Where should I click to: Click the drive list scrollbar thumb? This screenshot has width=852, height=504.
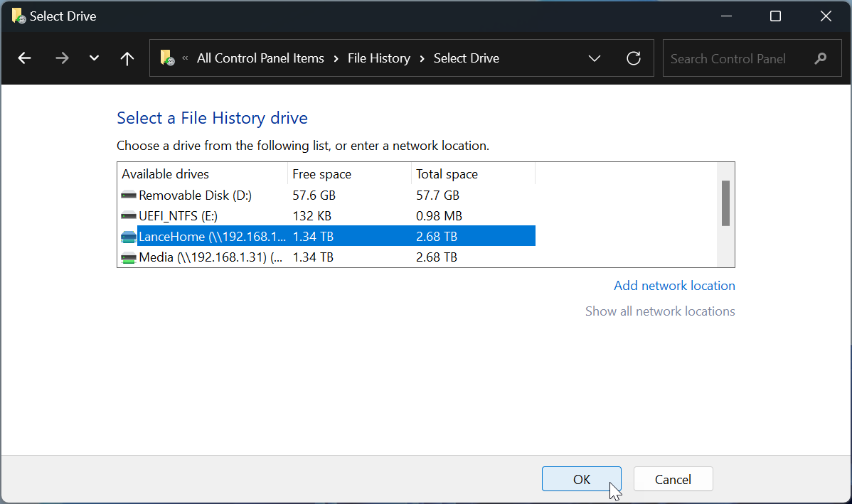click(x=725, y=203)
